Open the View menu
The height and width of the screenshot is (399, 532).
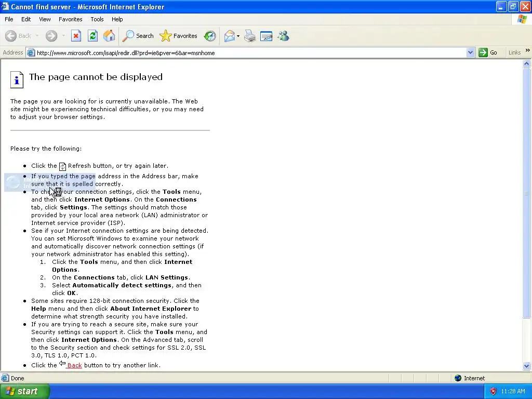pos(45,19)
